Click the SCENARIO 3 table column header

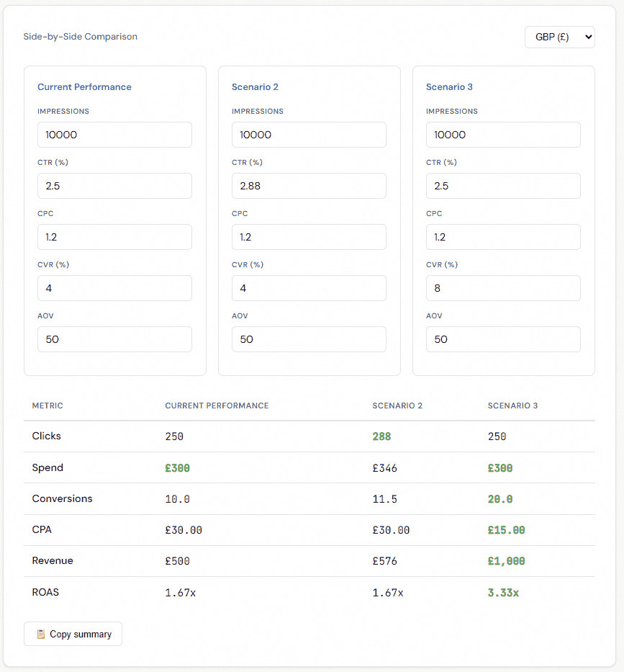pyautogui.click(x=512, y=406)
